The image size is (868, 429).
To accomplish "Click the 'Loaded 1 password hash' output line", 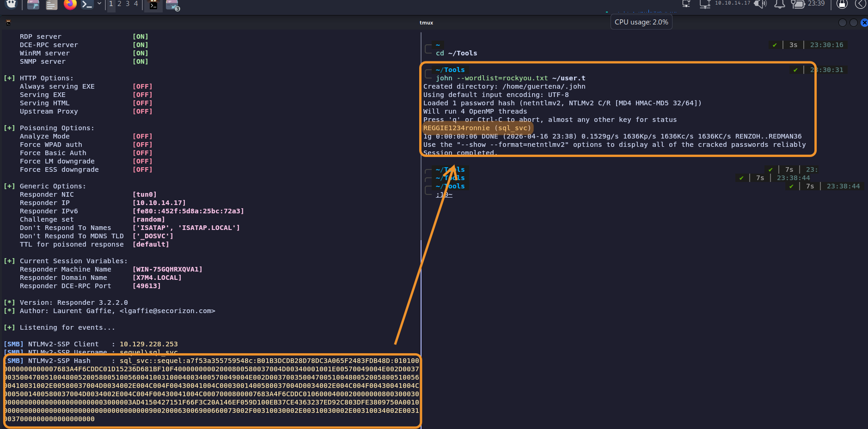I will [562, 103].
